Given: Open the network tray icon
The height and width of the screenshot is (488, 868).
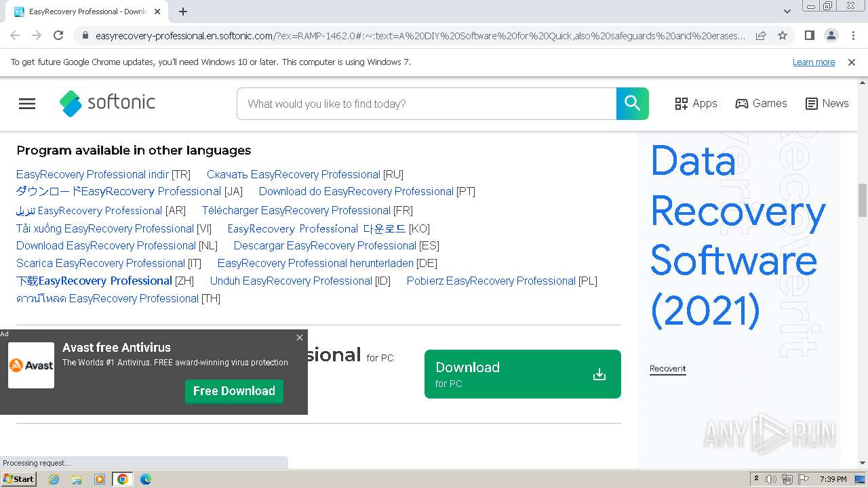Looking at the screenshot, I should point(787,479).
